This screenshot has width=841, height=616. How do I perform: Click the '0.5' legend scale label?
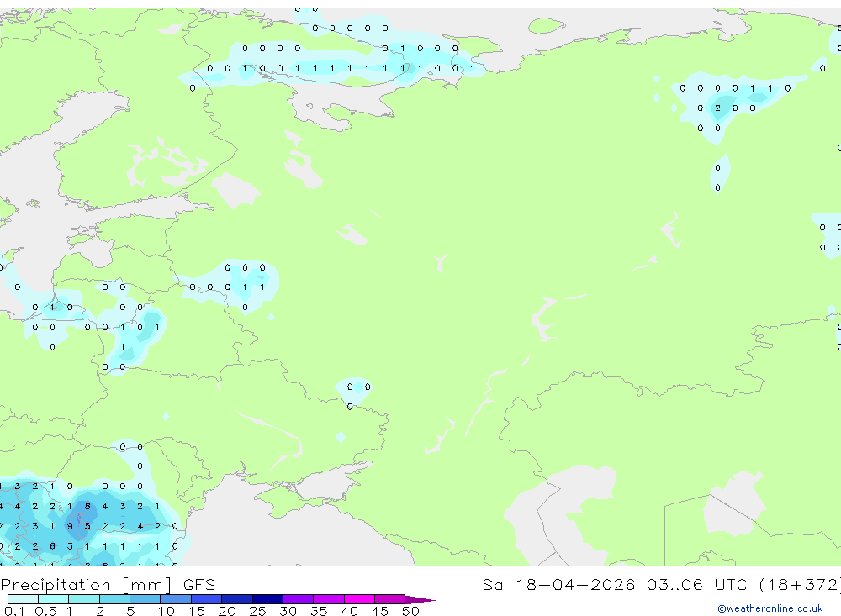45,611
